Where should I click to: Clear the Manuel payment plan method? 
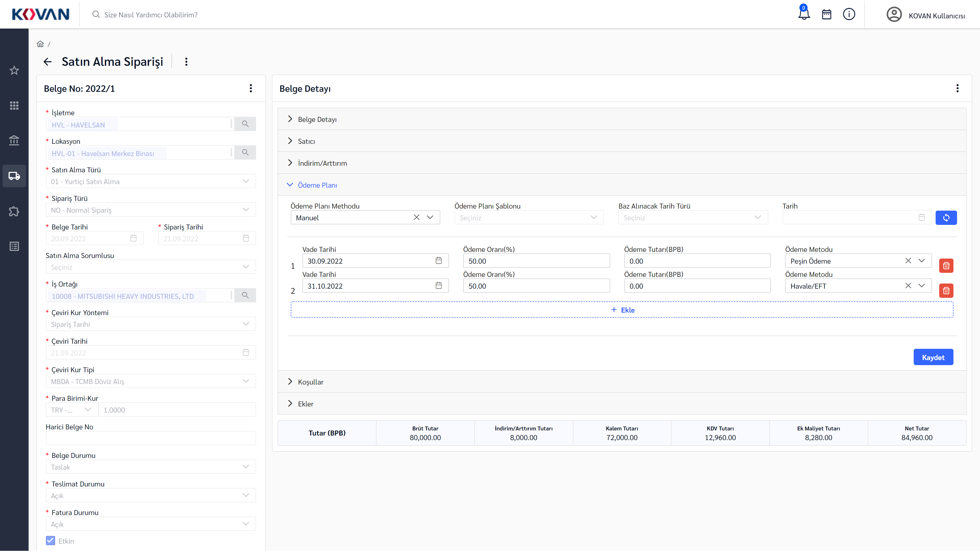click(x=417, y=217)
